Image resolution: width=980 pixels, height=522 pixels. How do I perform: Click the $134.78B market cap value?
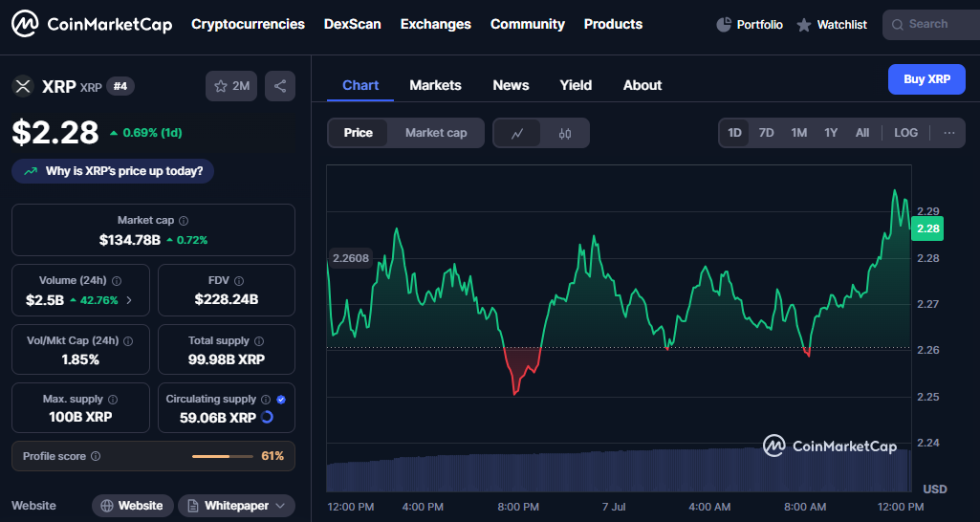(130, 240)
